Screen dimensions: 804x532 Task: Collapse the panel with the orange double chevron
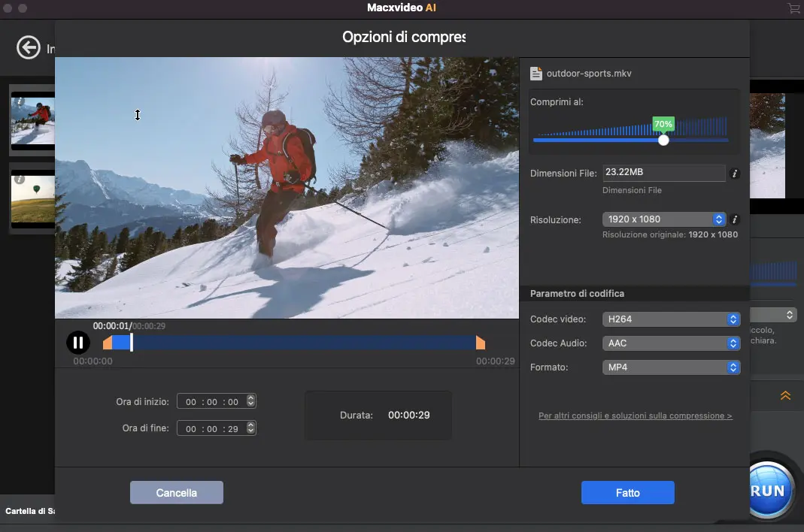tap(785, 395)
